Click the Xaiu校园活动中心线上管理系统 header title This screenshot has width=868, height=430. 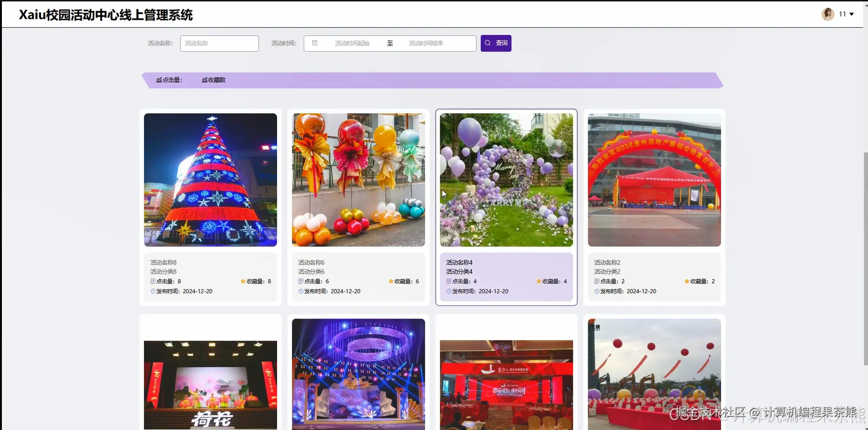pyautogui.click(x=105, y=15)
